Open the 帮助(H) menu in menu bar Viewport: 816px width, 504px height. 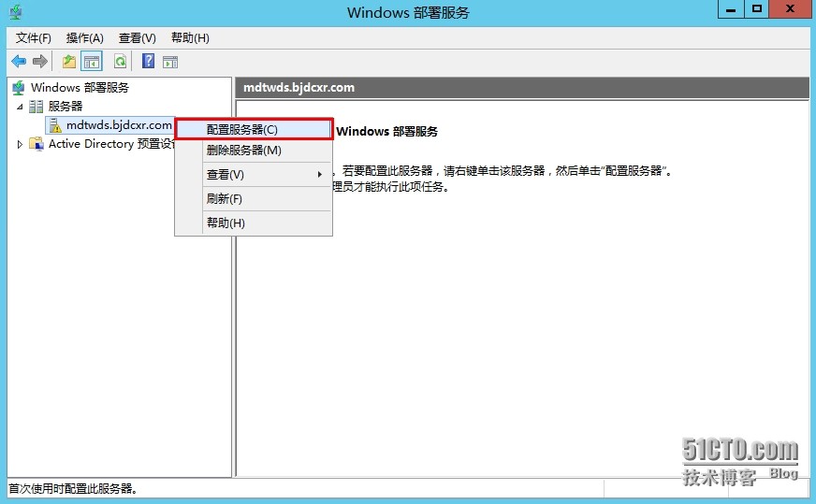click(190, 38)
